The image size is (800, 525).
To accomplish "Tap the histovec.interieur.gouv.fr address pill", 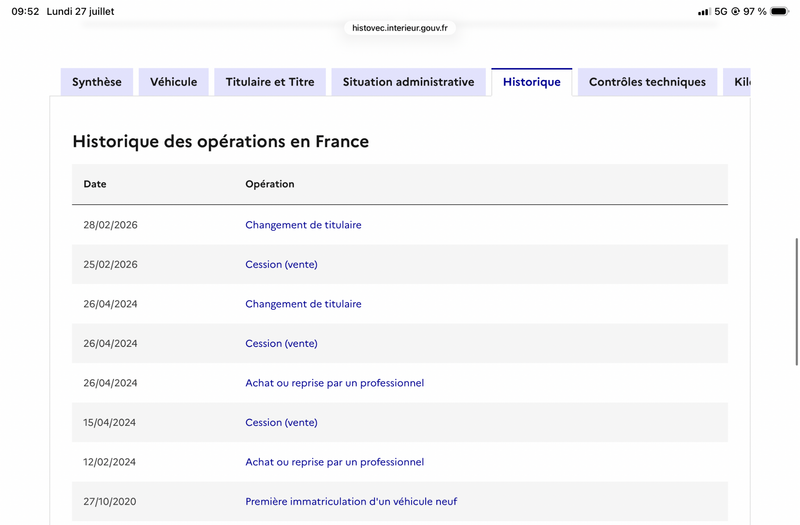I will point(400,28).
